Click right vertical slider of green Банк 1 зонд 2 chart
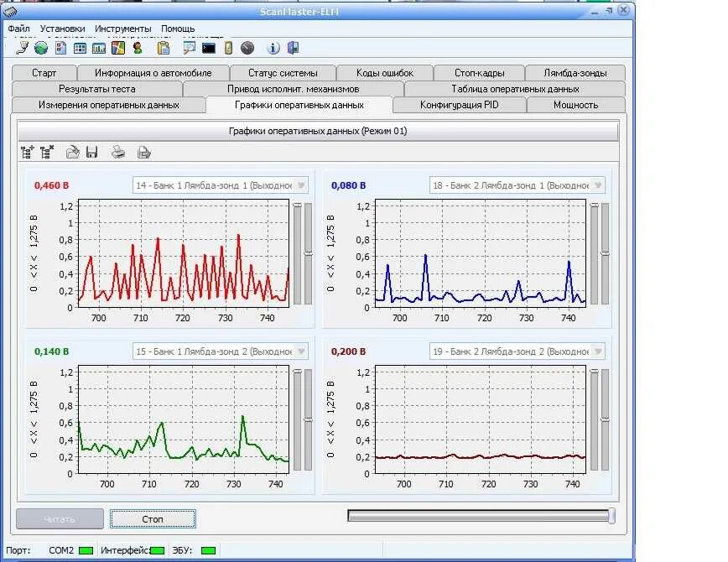 point(308,419)
